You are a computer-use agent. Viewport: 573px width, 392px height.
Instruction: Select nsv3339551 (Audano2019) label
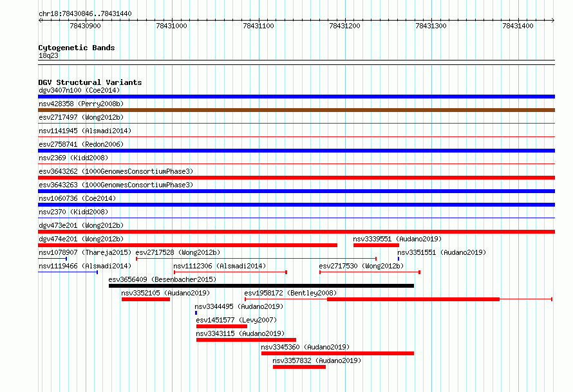coord(397,239)
